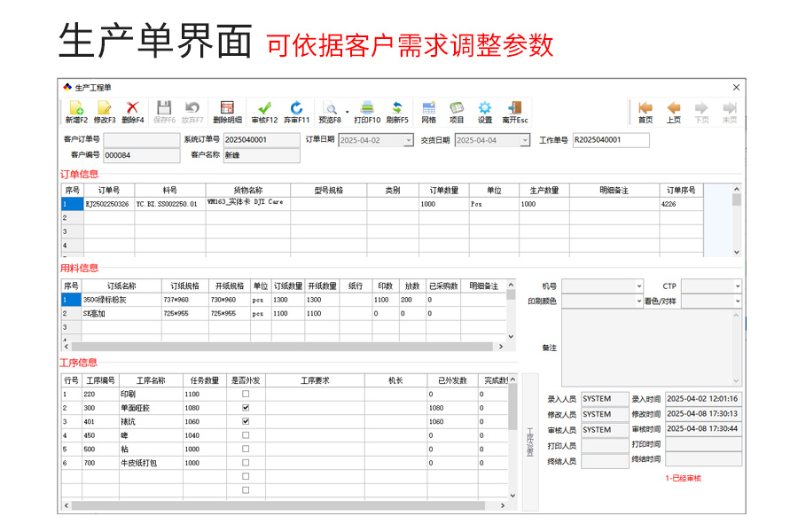This screenshot has height=532, width=798.
Task: Expand the 看色/对样 dropdown
Action: pos(737,301)
